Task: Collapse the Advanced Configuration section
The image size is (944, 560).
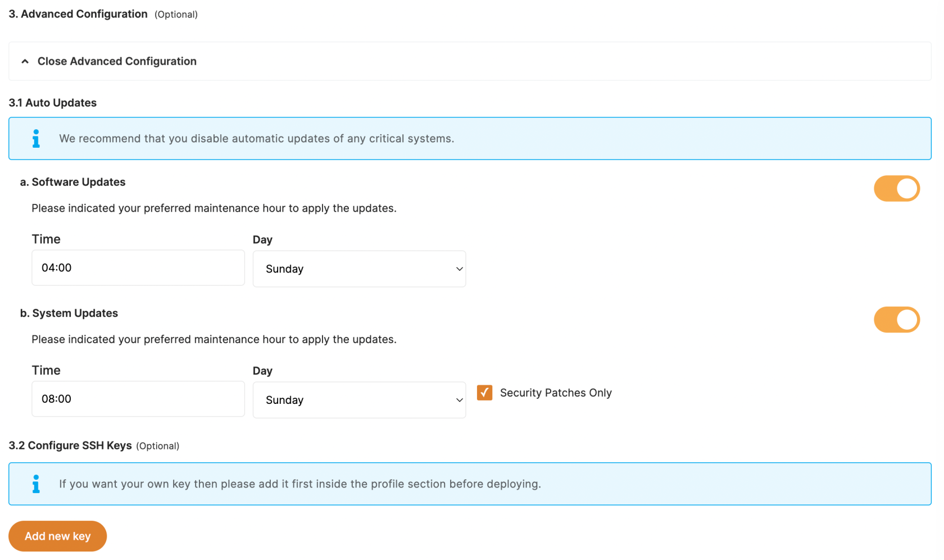Action: [x=117, y=61]
